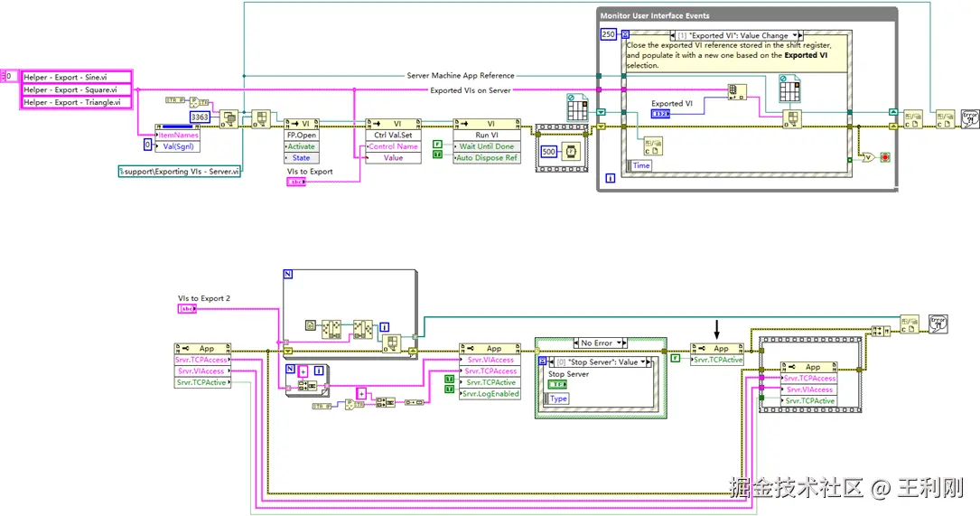Select the Helper - Export - Square.vi array element
This screenshot has width=980, height=516.
[76, 89]
